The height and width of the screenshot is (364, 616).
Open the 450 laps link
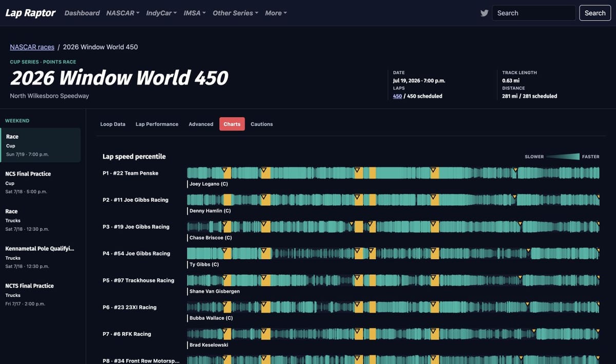pyautogui.click(x=397, y=96)
